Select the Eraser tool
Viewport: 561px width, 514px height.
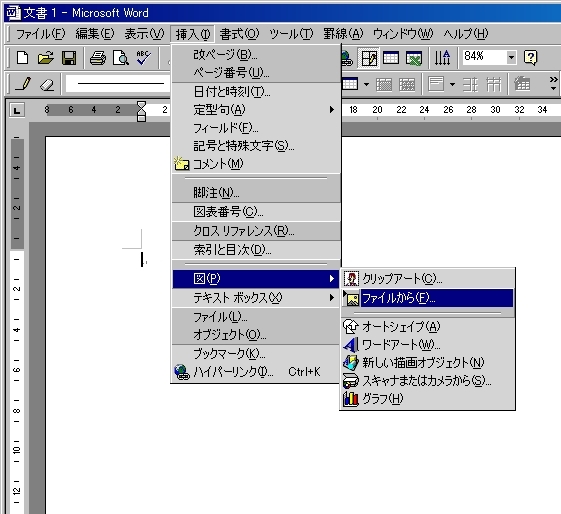[x=47, y=84]
